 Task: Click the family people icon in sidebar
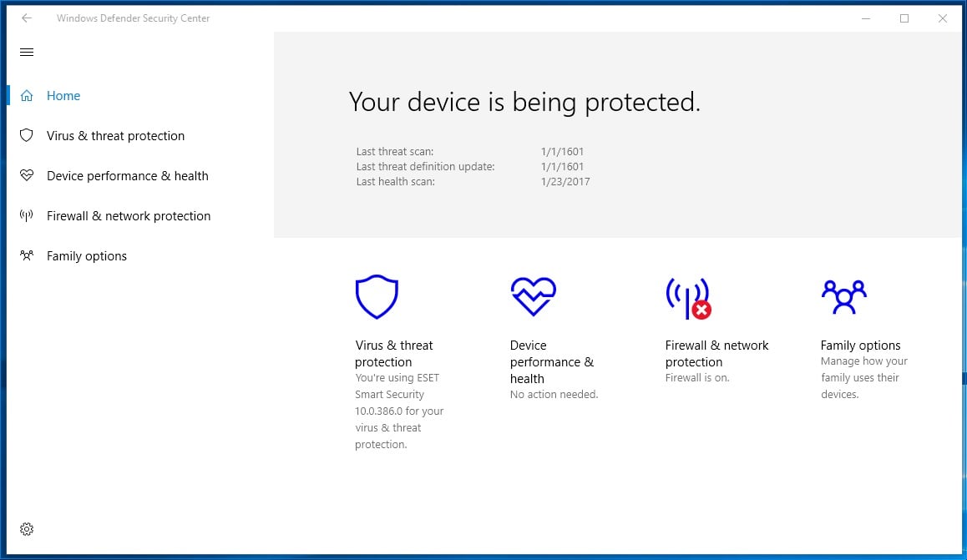pyautogui.click(x=27, y=255)
